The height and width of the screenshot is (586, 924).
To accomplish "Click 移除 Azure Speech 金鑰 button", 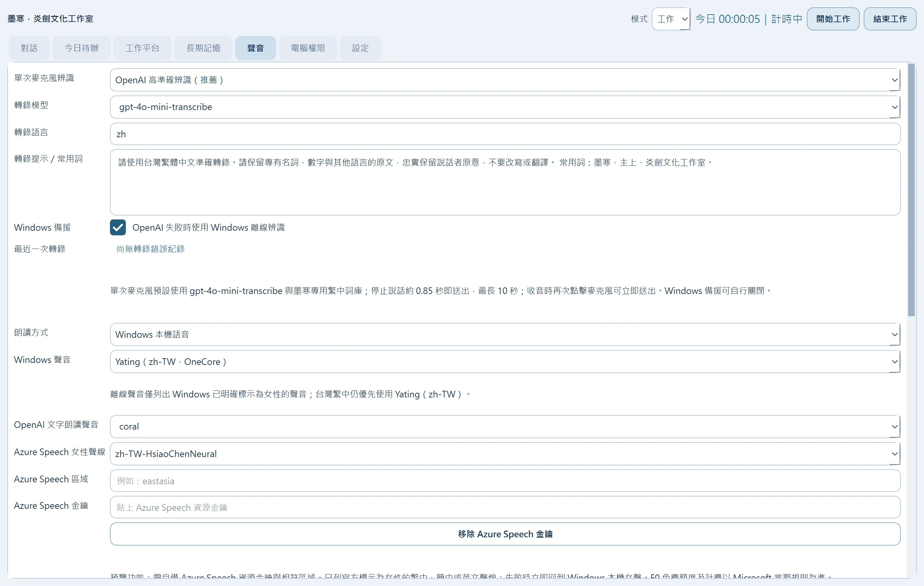I will click(x=505, y=534).
